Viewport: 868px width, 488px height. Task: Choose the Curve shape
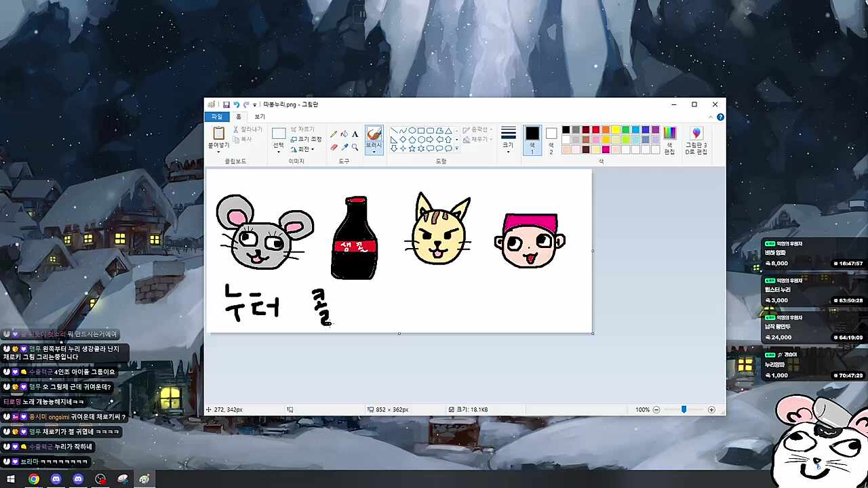403,130
